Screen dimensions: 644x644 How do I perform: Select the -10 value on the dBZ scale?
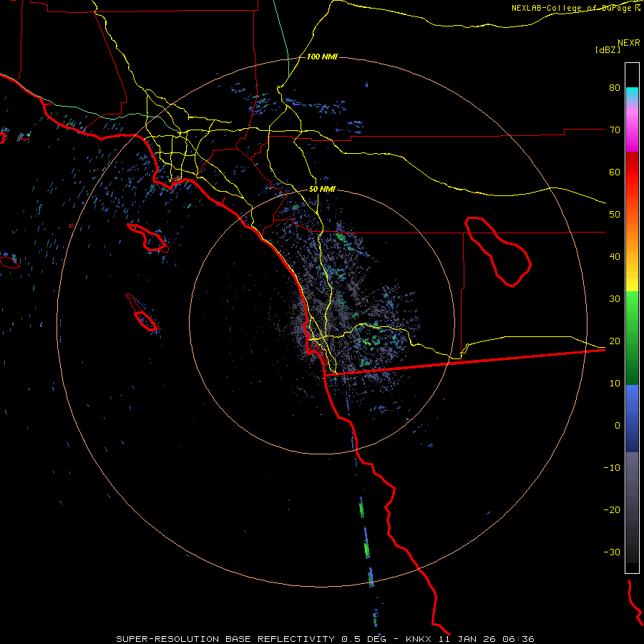click(x=612, y=468)
